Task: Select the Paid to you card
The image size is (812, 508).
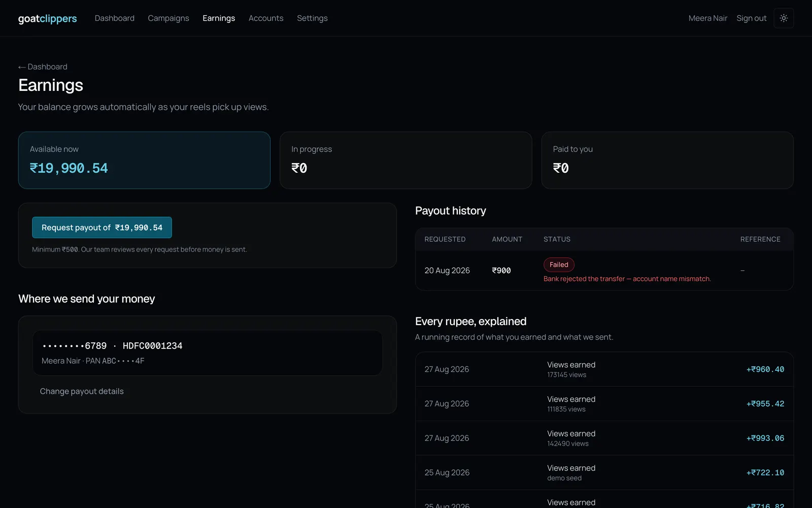Action: coord(667,161)
